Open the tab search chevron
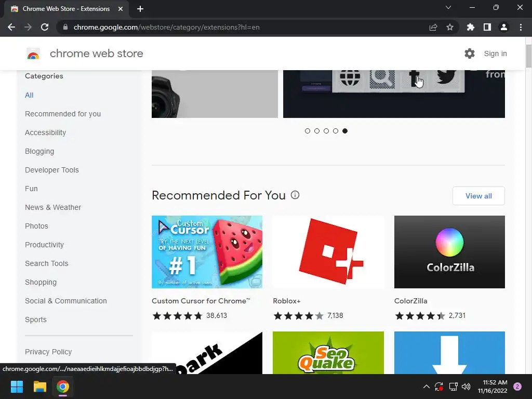This screenshot has height=399, width=532. coord(448,7)
